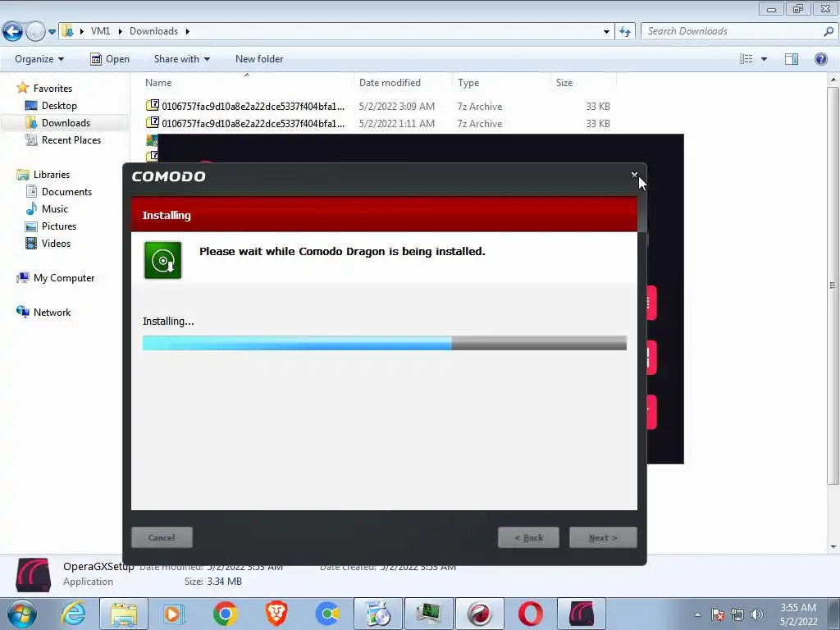
Task: Click the Back navigation arrow in Explorer
Action: pos(13,31)
